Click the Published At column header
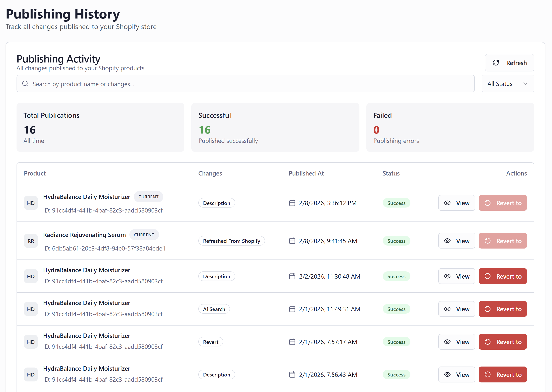 [306, 173]
